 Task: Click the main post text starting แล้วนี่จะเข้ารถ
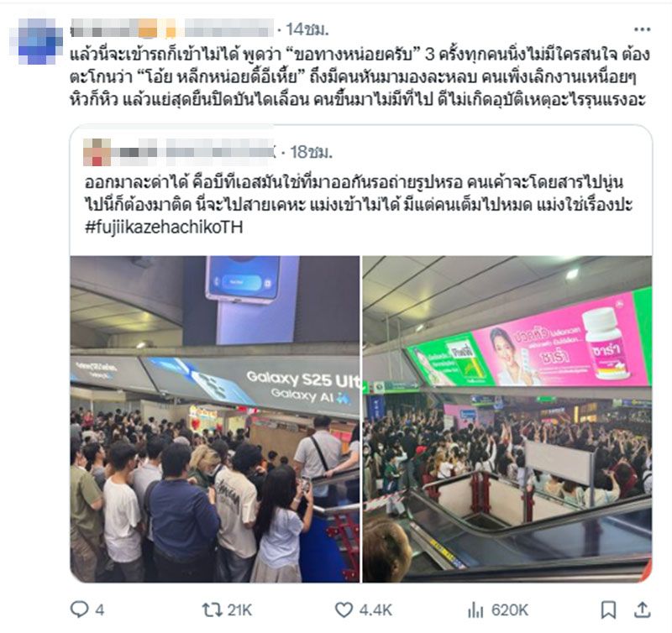tap(360, 77)
